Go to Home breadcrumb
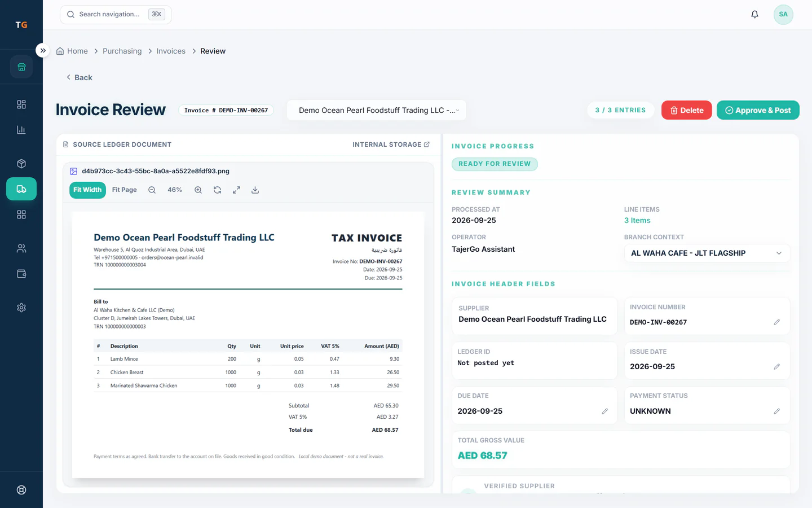 (72, 51)
